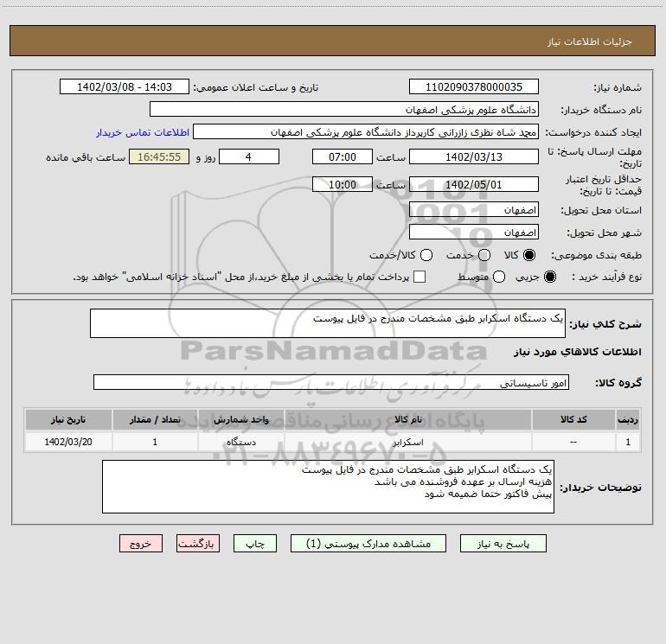Click the delivery city field اصفهان
This screenshot has width=666, height=644.
474,233
